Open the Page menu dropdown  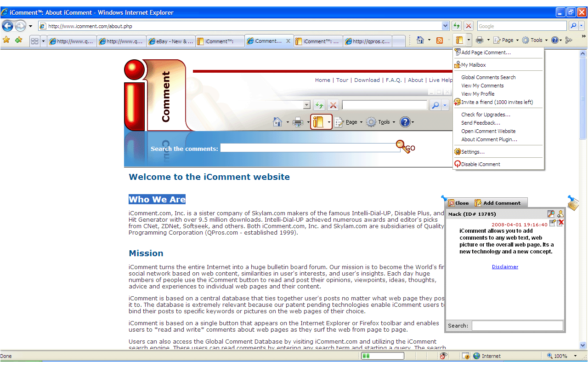[x=506, y=40]
